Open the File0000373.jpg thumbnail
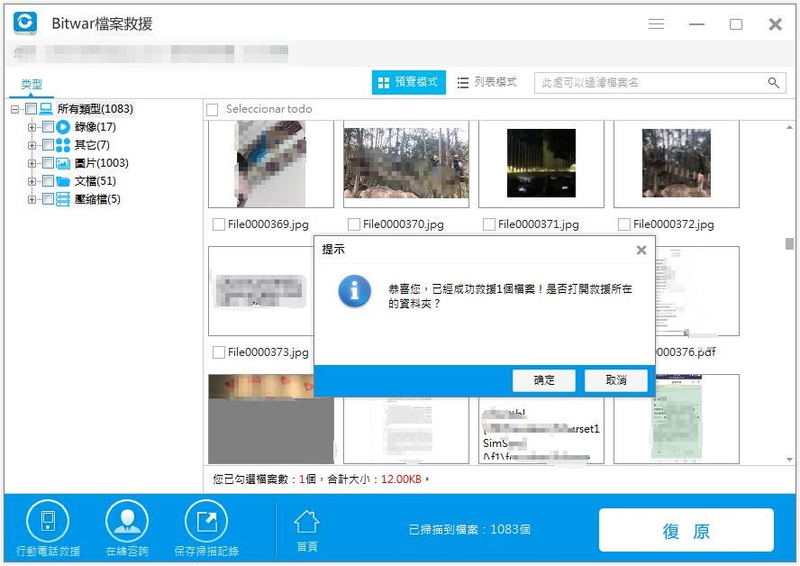 [x=261, y=291]
